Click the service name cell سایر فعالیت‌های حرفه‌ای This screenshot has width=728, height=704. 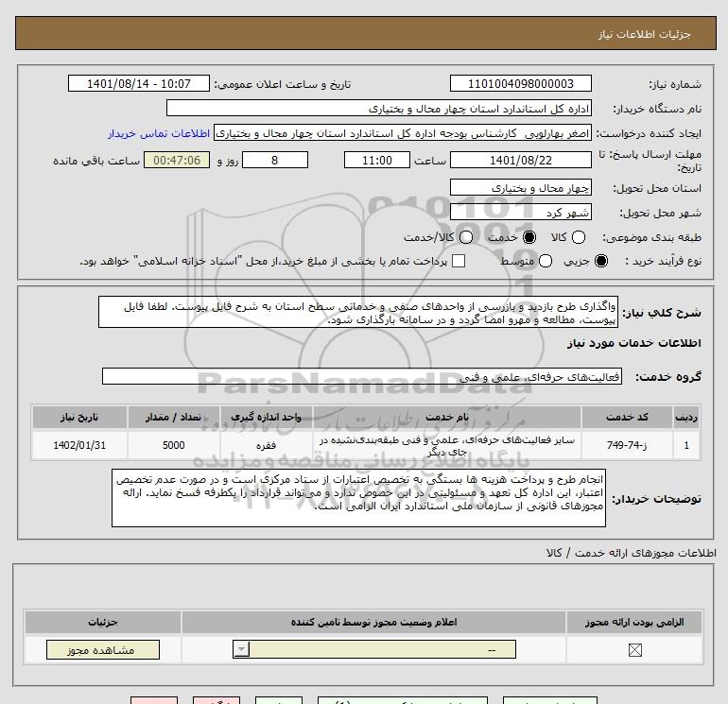pyautogui.click(x=446, y=445)
